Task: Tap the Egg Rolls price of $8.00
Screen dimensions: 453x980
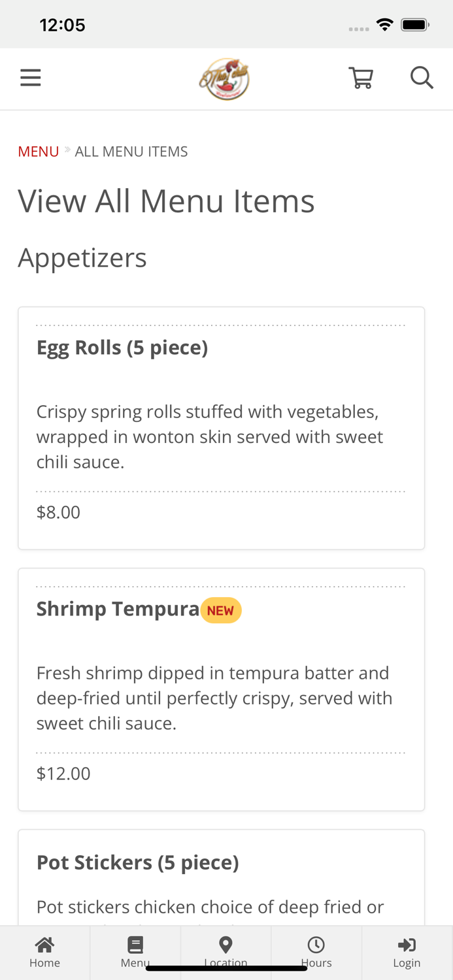Action: (x=58, y=512)
